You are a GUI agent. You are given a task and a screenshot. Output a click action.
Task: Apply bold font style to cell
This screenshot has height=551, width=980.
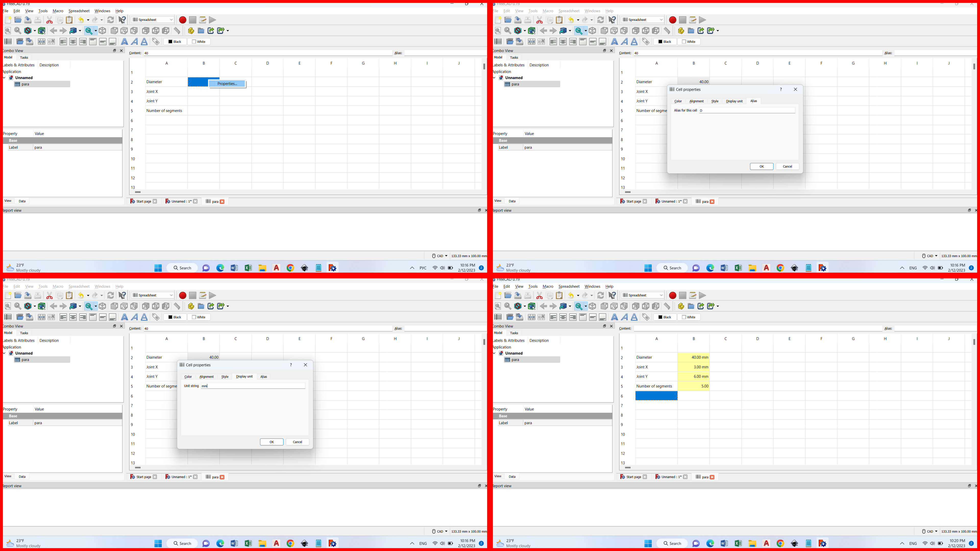(124, 41)
